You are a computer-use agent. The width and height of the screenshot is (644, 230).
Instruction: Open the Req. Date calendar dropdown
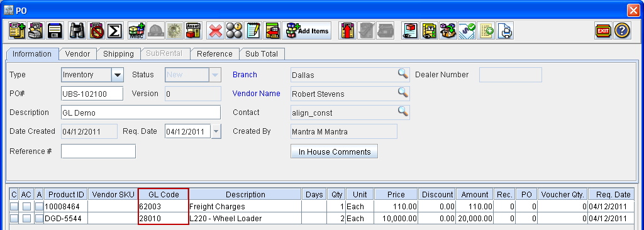coord(216,132)
